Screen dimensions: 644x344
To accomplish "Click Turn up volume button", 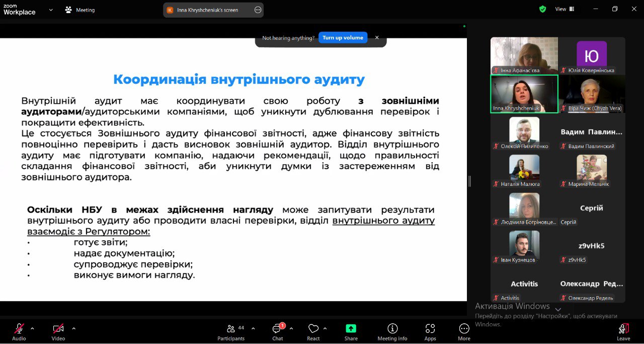I will pyautogui.click(x=343, y=38).
